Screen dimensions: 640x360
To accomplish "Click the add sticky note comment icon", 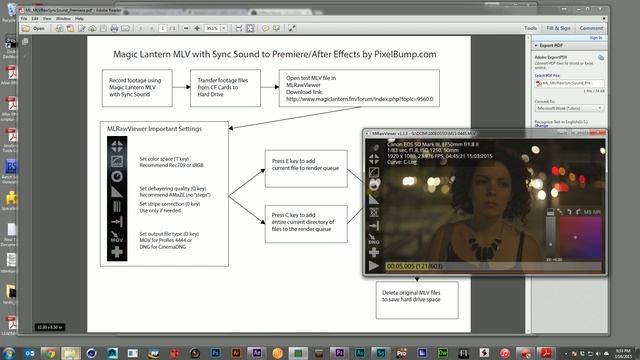I will [266, 29].
